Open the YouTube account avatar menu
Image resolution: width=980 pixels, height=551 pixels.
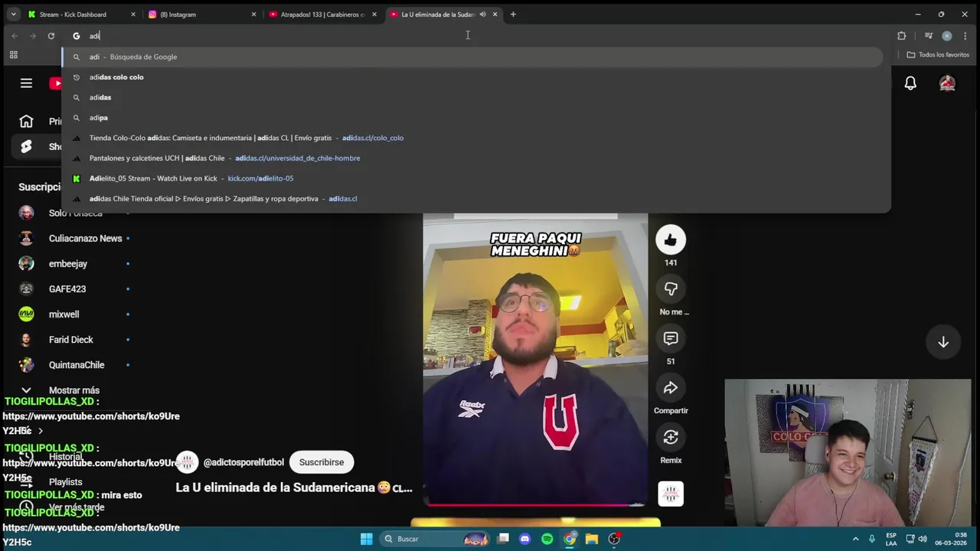[947, 83]
